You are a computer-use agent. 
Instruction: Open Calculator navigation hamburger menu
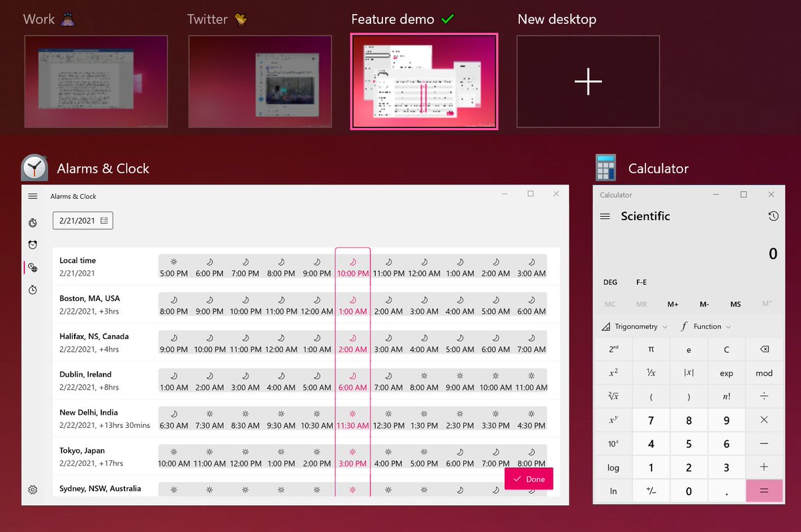[x=605, y=216]
